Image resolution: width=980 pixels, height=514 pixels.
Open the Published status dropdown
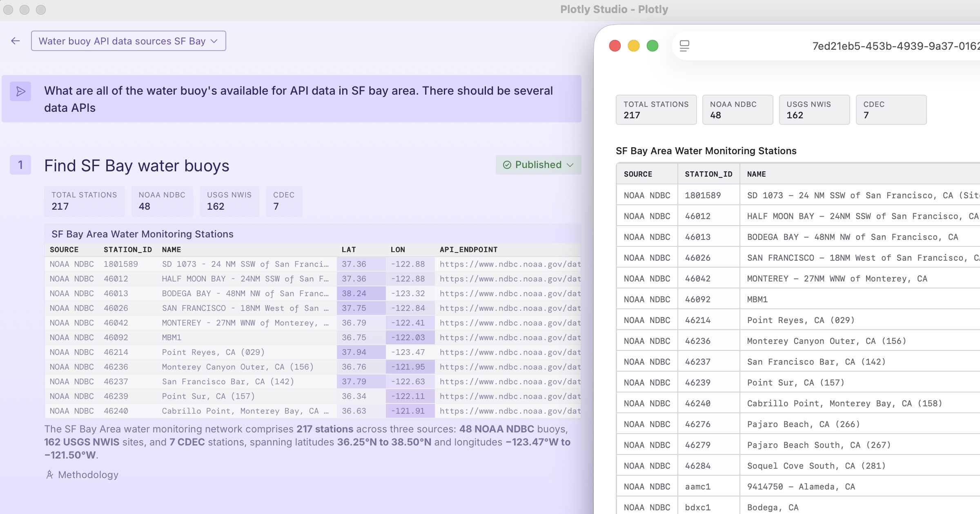538,165
